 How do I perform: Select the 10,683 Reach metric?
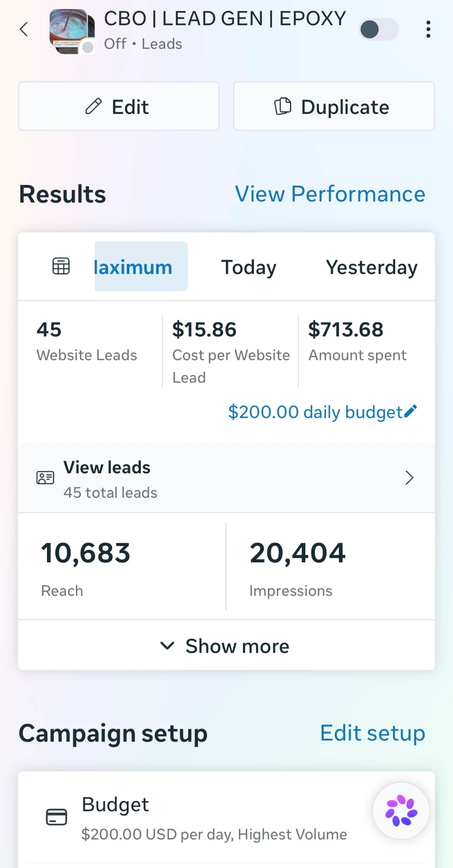[x=85, y=569]
